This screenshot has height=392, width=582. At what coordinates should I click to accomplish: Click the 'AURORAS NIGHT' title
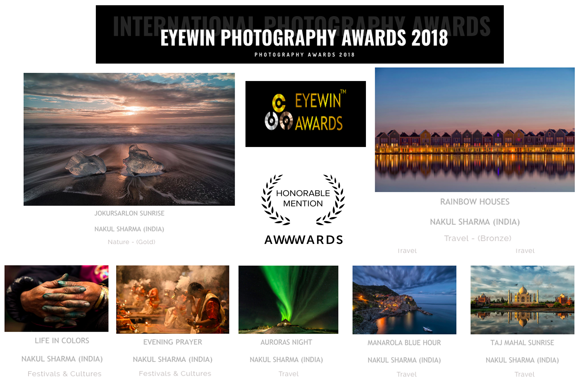coord(286,342)
